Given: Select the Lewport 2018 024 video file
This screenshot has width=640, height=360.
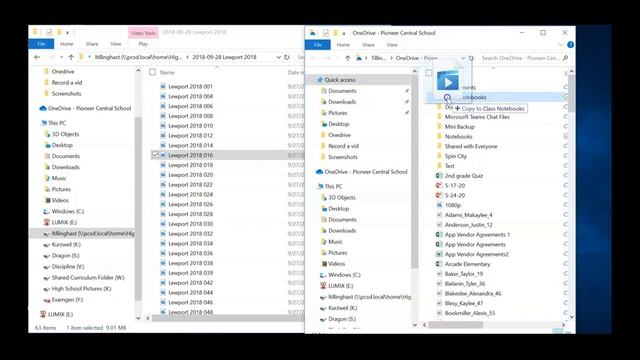Looking at the screenshot, I should point(191,194).
